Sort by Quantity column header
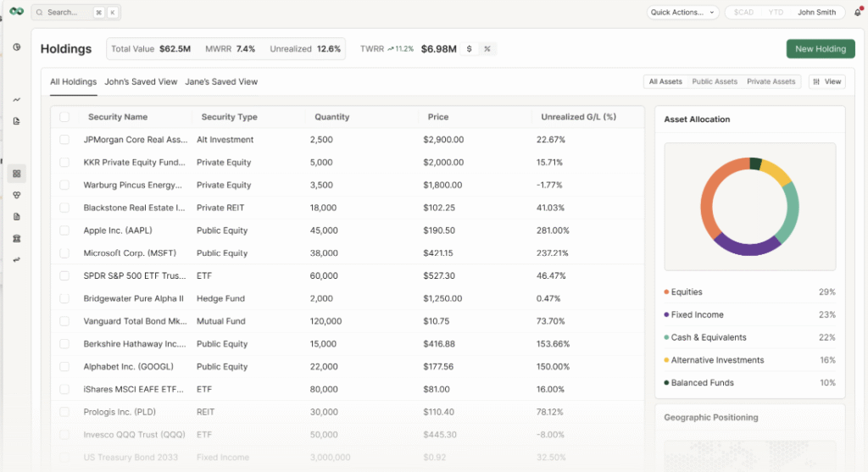Screen dimensions: 868x472 pyautogui.click(x=332, y=117)
